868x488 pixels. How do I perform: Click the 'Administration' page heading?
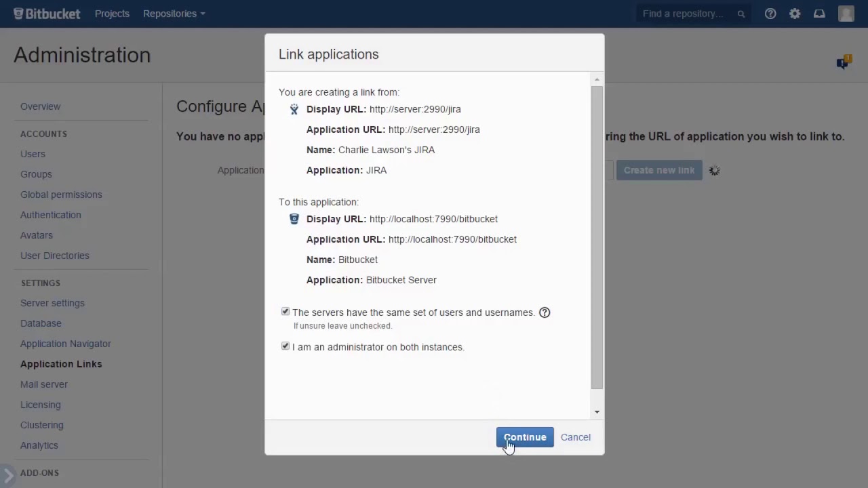(x=82, y=55)
